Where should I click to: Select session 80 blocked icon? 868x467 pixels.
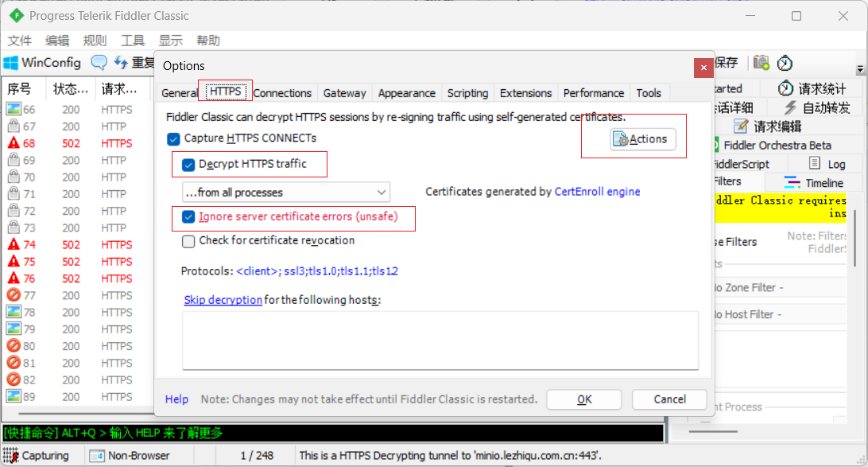tap(14, 346)
